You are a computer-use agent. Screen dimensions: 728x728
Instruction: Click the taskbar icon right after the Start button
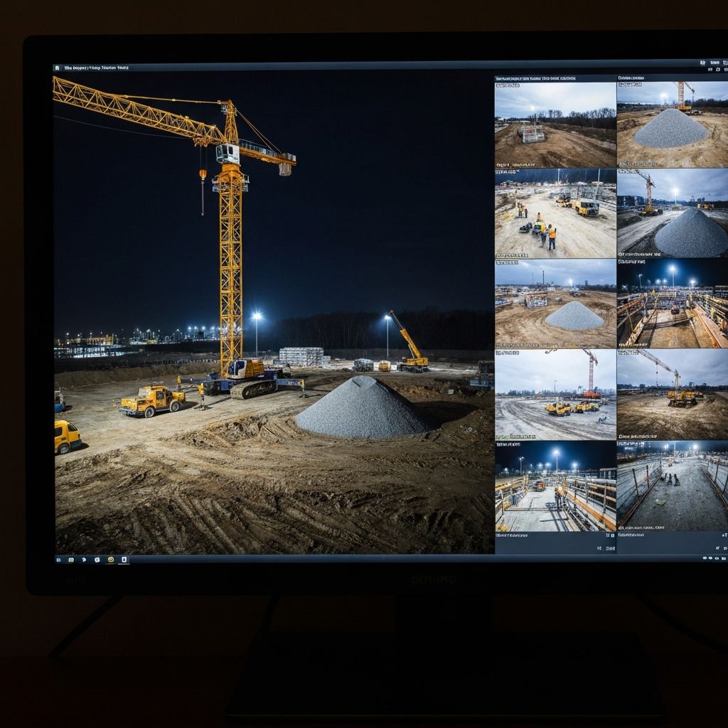click(70, 560)
